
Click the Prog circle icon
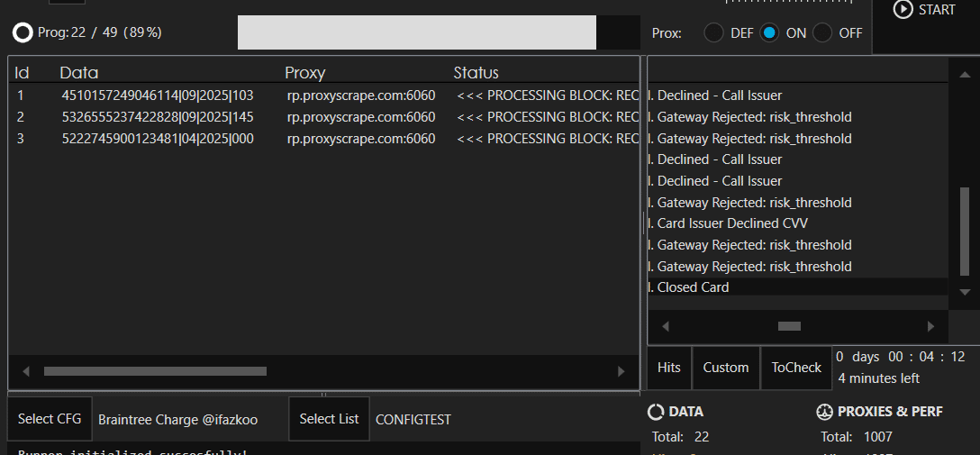coord(23,32)
